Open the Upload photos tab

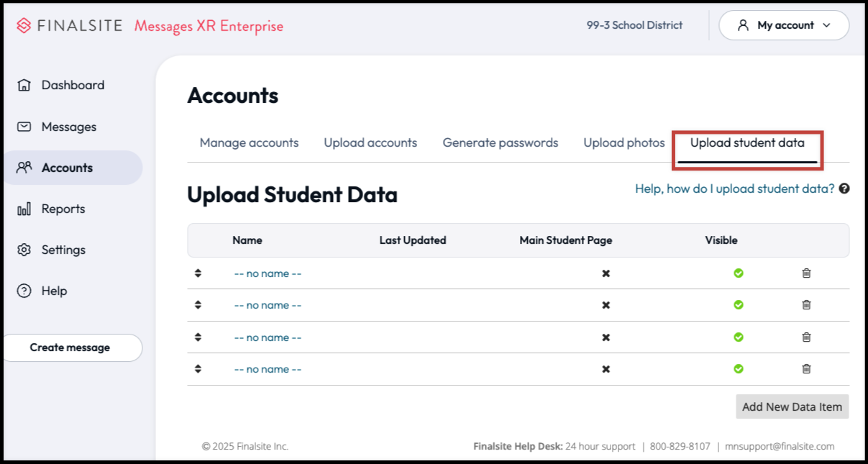click(x=623, y=142)
